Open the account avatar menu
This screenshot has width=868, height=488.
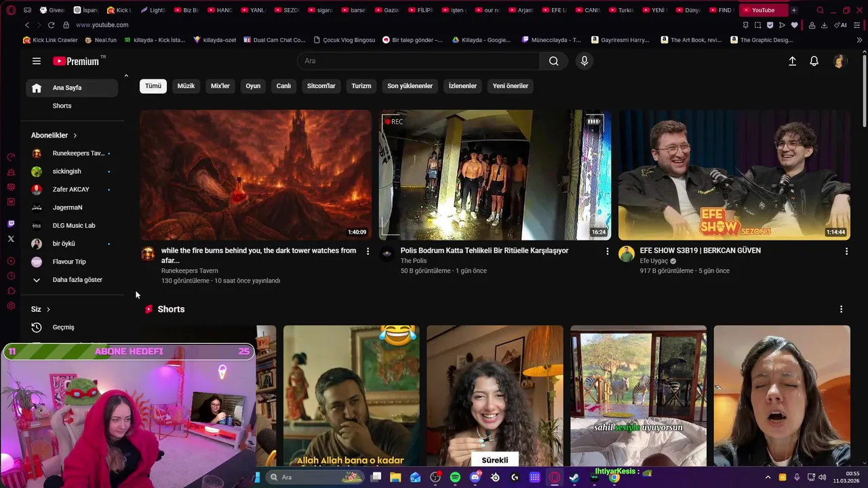point(839,61)
